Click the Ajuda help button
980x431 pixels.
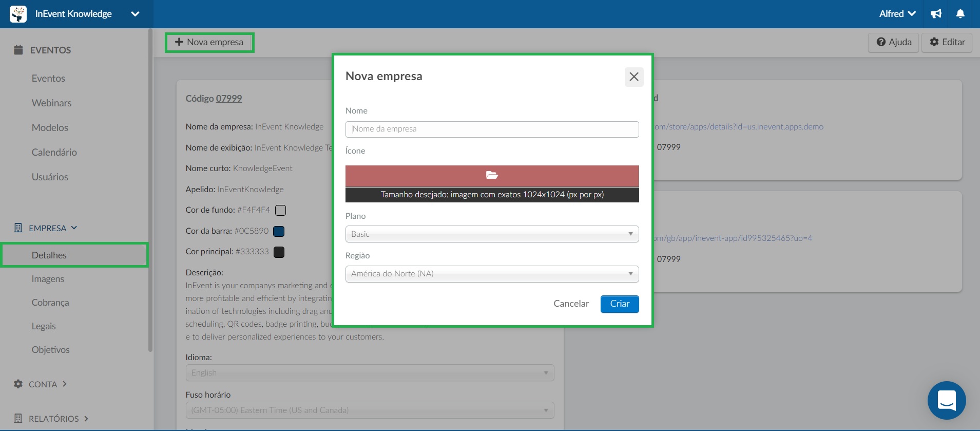click(x=894, y=42)
